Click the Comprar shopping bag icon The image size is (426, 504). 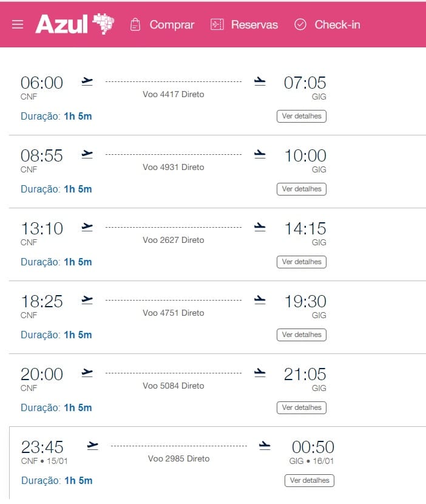click(135, 25)
